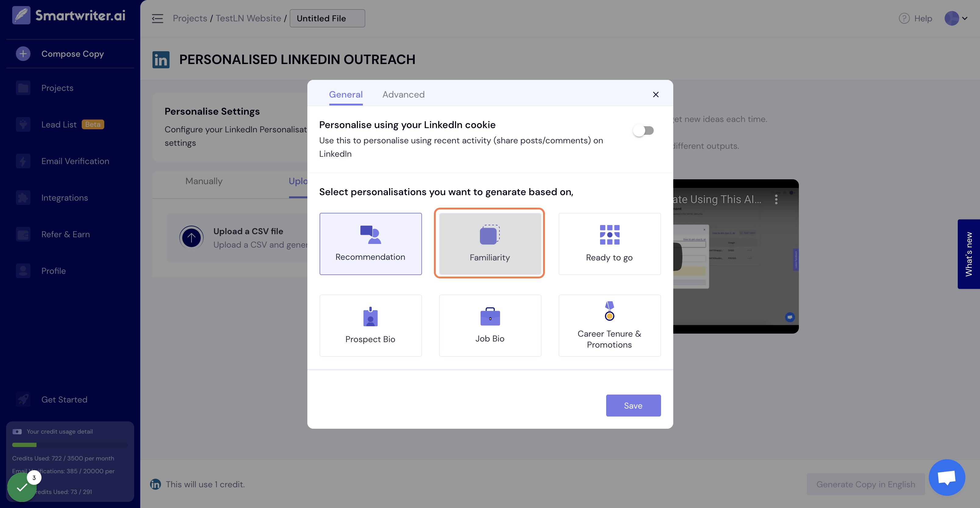Click the tutorial video thumbnail

736,256
